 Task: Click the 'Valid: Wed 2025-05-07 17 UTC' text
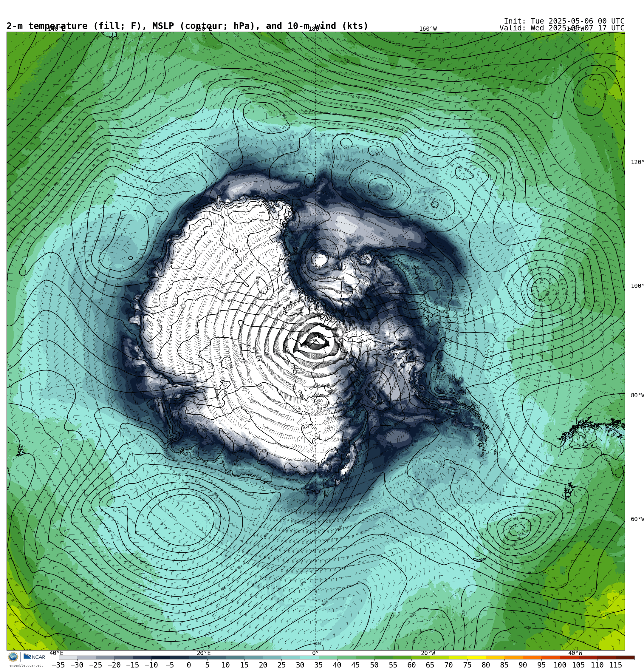[562, 28]
